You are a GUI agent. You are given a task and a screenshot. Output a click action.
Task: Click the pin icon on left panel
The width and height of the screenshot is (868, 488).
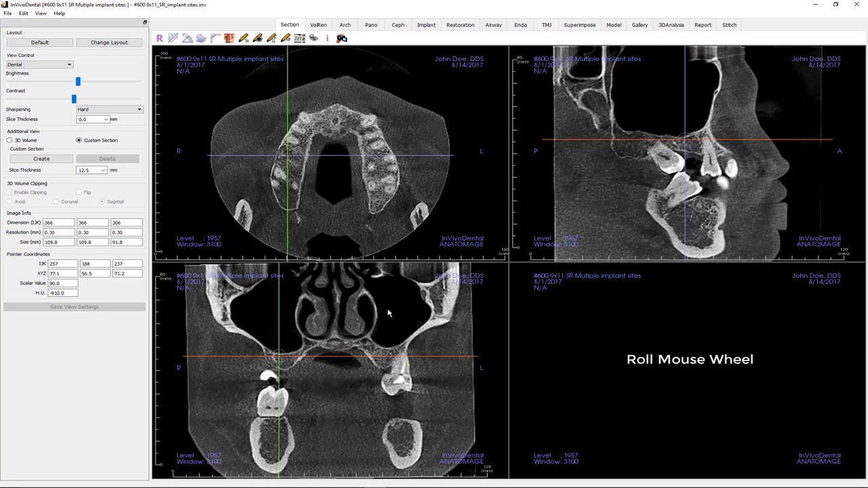point(144,22)
